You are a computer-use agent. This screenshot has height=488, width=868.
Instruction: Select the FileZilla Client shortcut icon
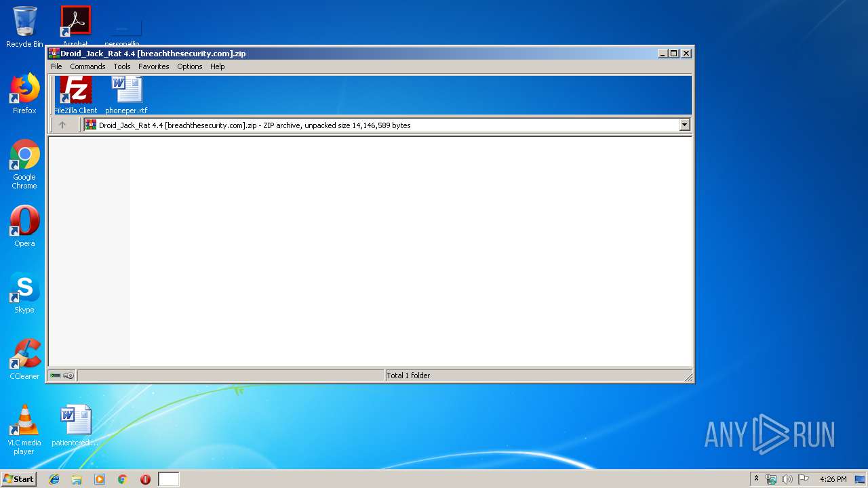click(x=75, y=95)
